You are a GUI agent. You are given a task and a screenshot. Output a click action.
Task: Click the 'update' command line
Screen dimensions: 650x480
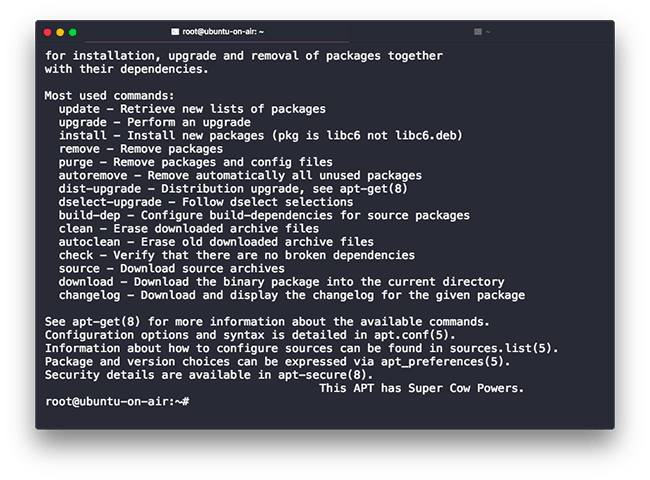click(192, 109)
